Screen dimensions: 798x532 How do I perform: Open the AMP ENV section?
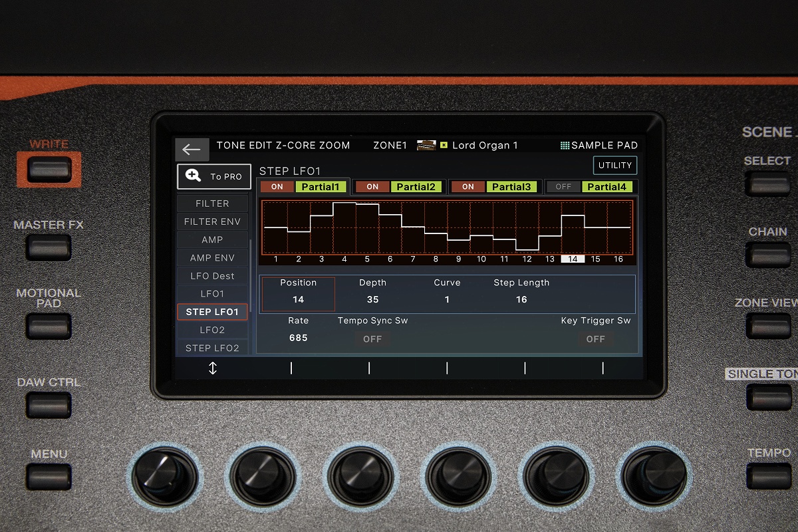pos(212,257)
